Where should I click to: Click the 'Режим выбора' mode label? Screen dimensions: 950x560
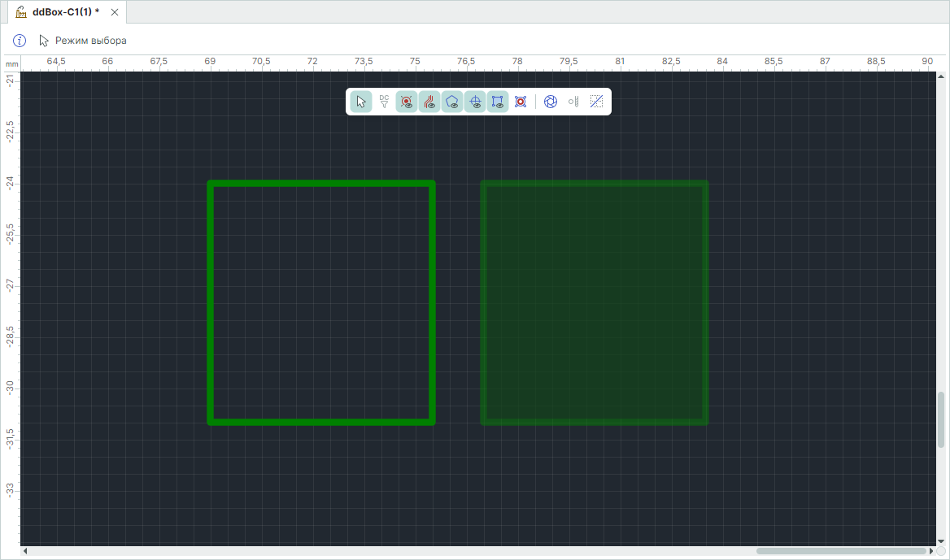pyautogui.click(x=90, y=41)
